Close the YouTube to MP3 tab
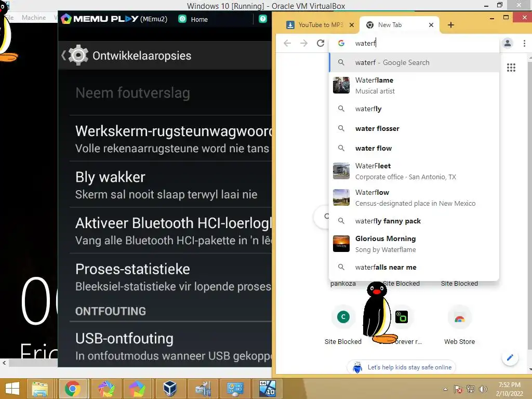The height and width of the screenshot is (399, 532). coord(352,25)
